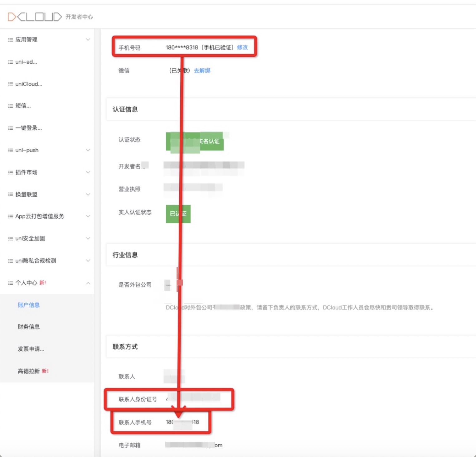
Task: Click list icon beside uni安全加固
Action: pyautogui.click(x=11, y=238)
